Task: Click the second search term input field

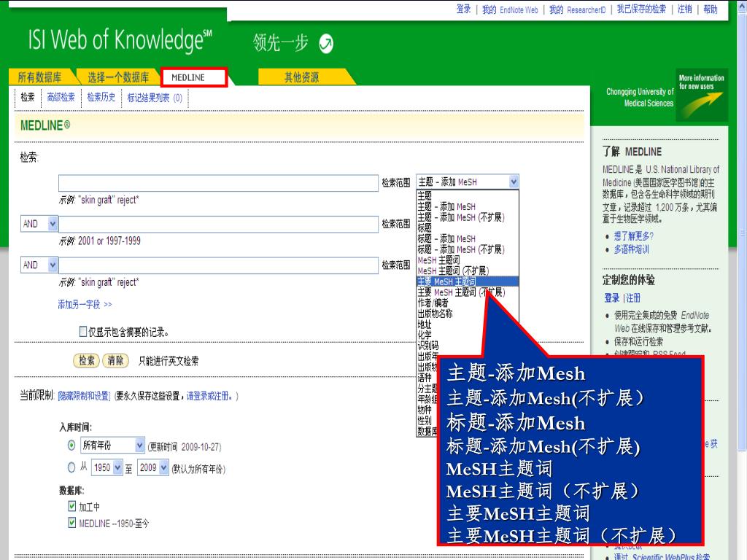Action: coord(218,224)
